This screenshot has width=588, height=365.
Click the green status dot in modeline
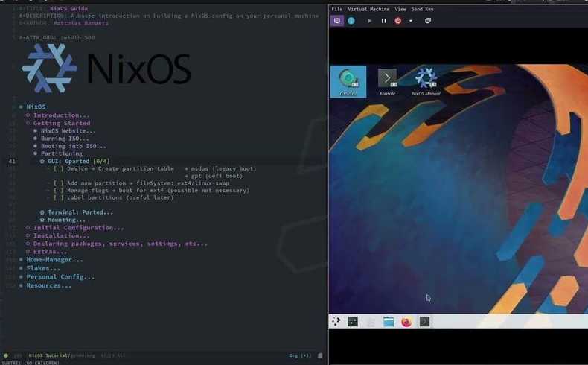[6, 355]
